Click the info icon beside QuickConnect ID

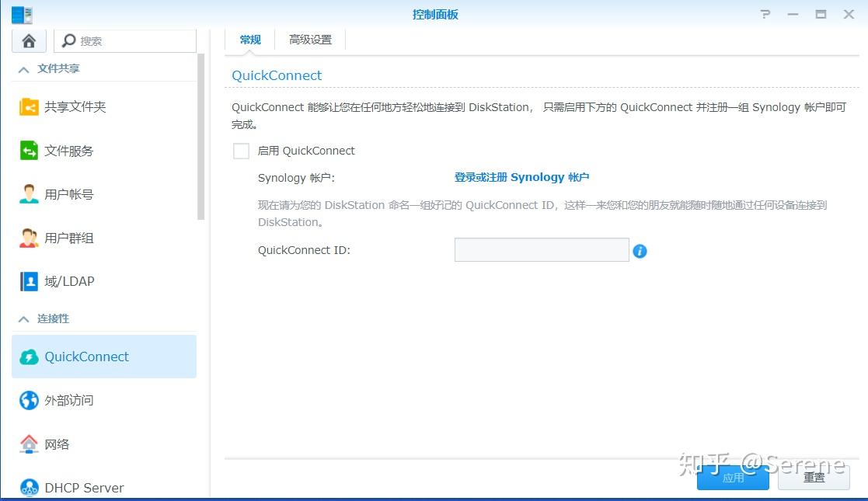(640, 250)
